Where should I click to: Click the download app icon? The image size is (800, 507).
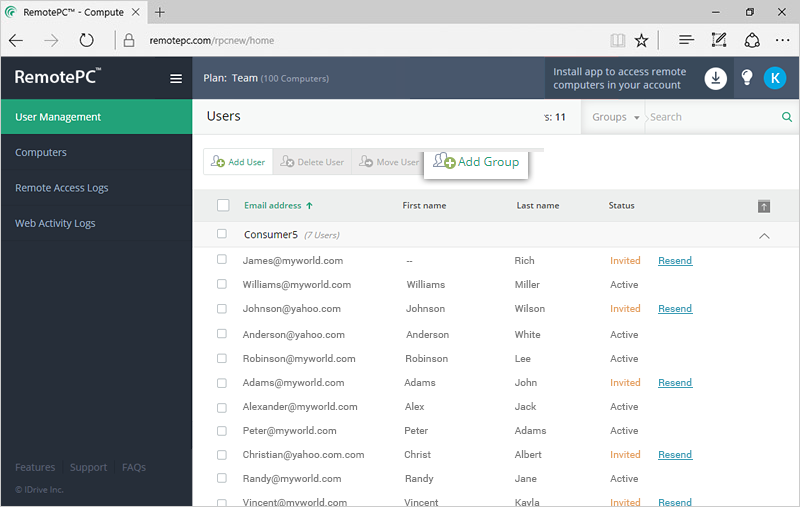[x=715, y=78]
